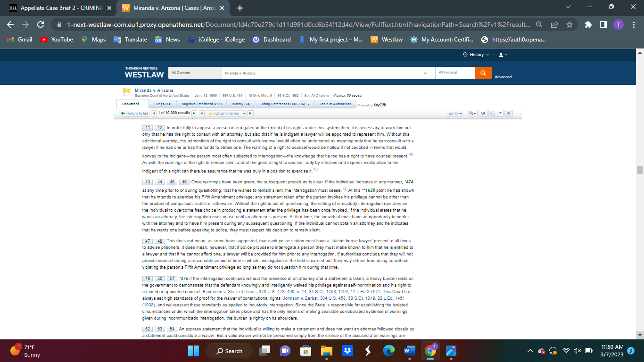The image size is (644, 362).
Task: Open the Westlaw orange search button
Action: [483, 73]
